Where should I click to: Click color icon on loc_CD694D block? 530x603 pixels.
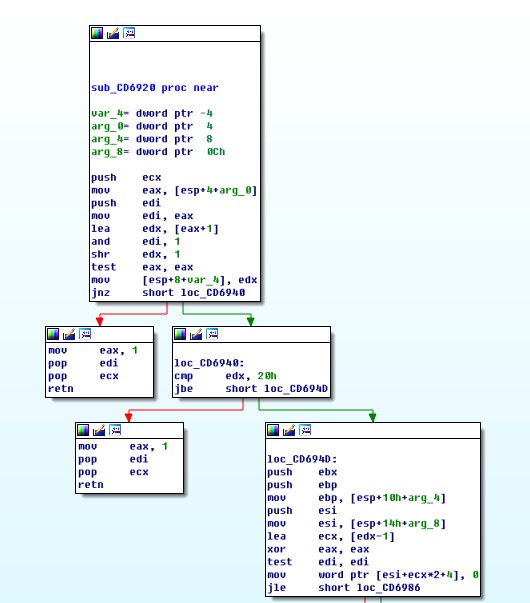click(273, 430)
